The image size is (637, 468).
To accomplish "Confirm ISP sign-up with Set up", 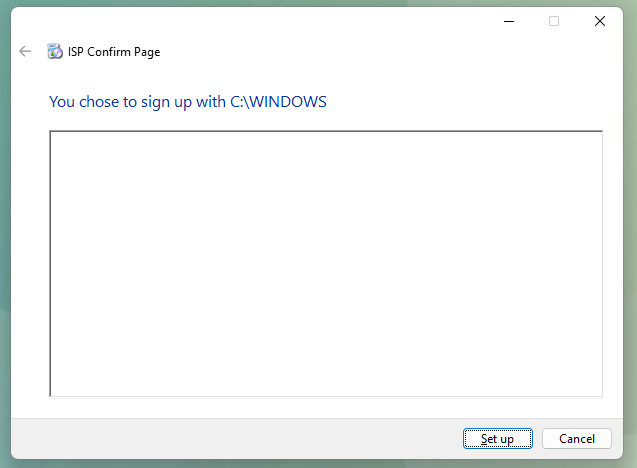I will click(497, 439).
